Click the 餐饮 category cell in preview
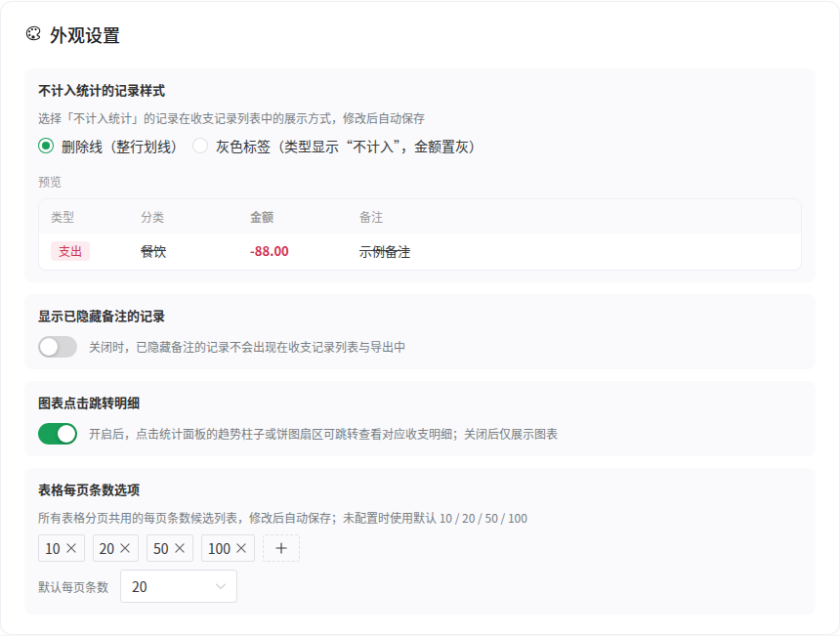 153,251
